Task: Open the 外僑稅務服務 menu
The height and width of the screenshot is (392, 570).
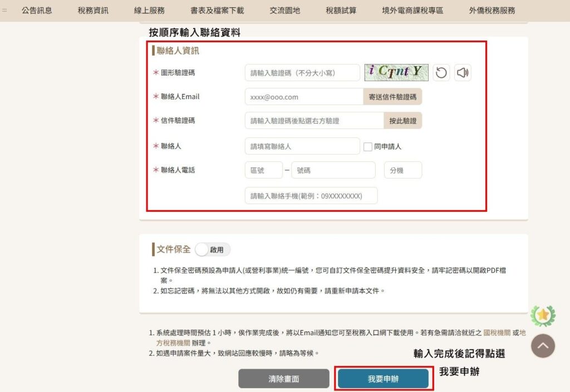Action: (x=492, y=11)
